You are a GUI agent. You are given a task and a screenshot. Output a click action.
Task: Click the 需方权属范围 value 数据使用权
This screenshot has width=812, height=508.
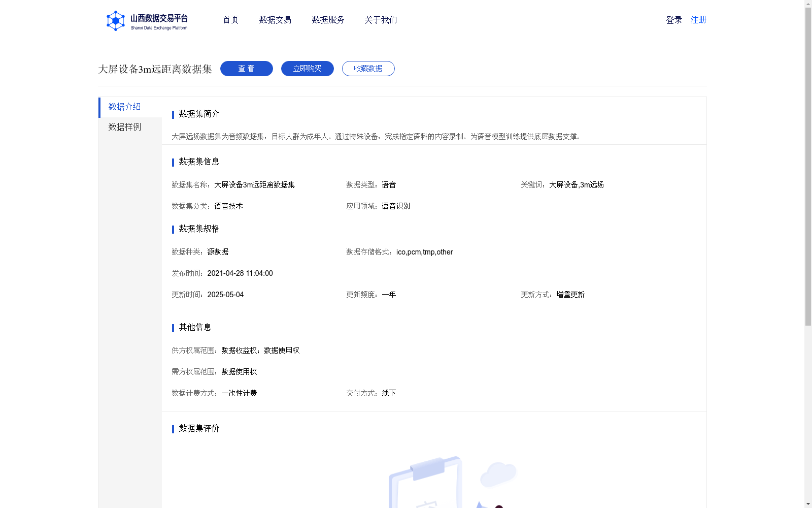pos(239,372)
